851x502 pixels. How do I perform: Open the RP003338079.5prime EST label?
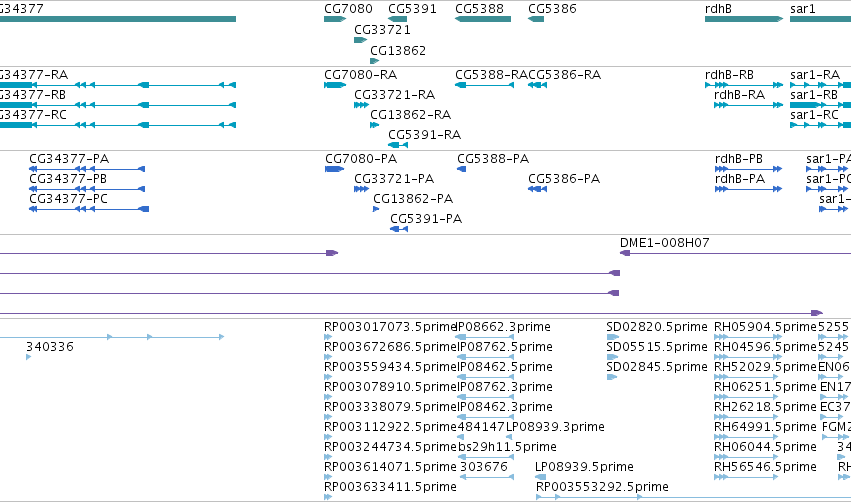pyautogui.click(x=390, y=408)
